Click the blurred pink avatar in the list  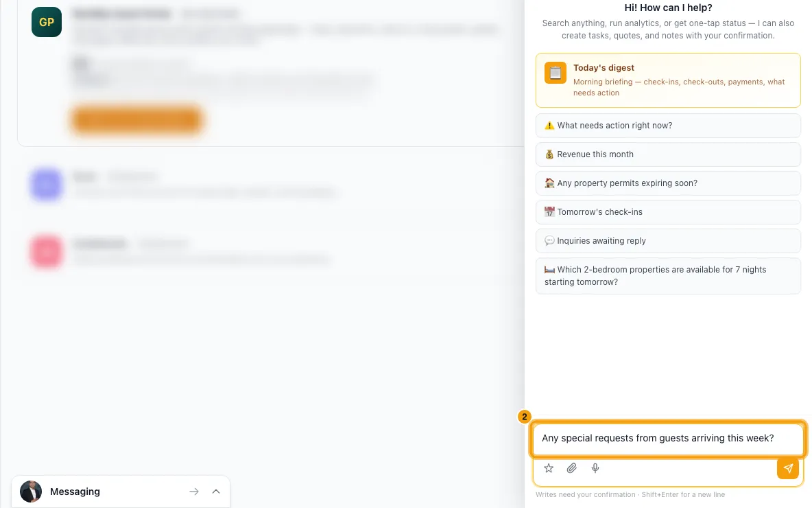pyautogui.click(x=46, y=251)
